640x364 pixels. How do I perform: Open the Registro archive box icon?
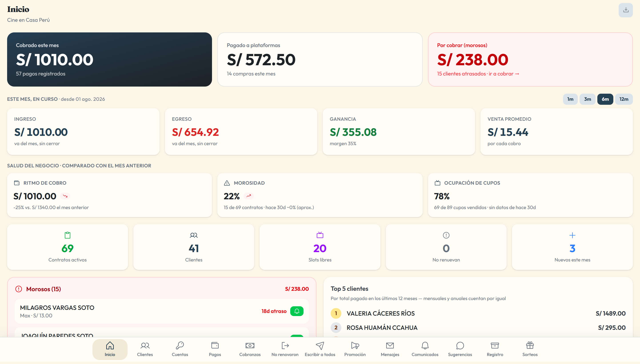495,346
